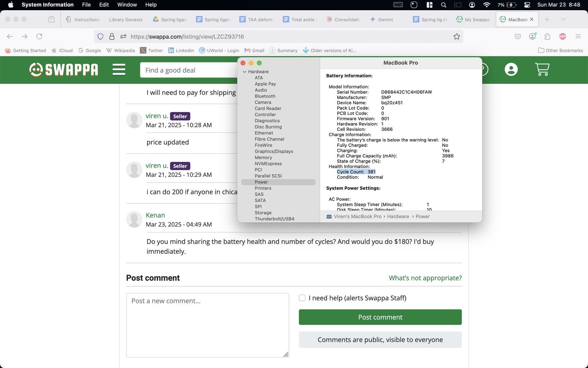Open Kenan's user profile link
The width and height of the screenshot is (588, 368).
coord(155,215)
